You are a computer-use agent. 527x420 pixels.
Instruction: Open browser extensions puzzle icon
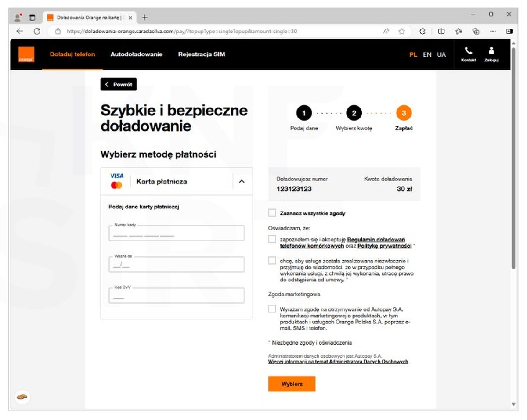point(422,31)
